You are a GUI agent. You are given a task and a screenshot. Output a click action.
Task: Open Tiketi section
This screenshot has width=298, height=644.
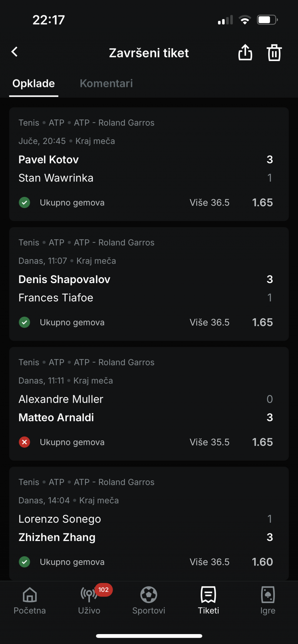pos(208,601)
